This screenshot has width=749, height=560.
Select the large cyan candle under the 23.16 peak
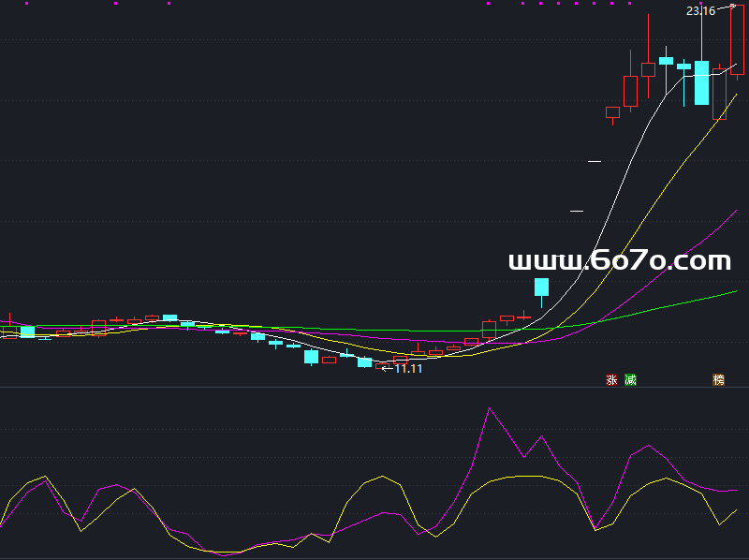tap(701, 82)
